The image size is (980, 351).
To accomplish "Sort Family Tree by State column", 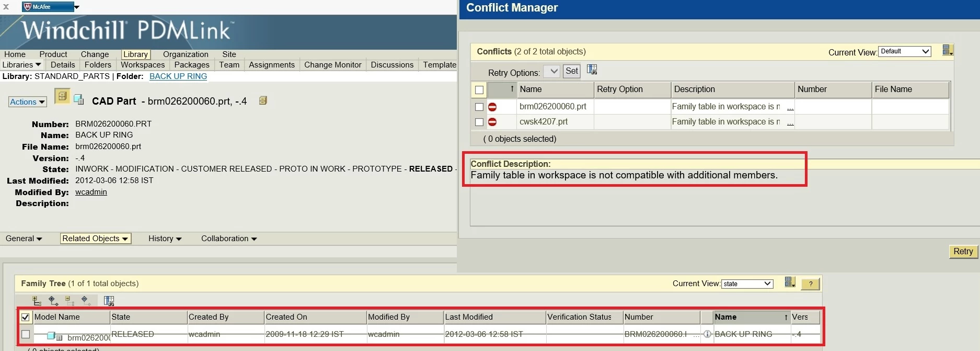I will tap(148, 317).
